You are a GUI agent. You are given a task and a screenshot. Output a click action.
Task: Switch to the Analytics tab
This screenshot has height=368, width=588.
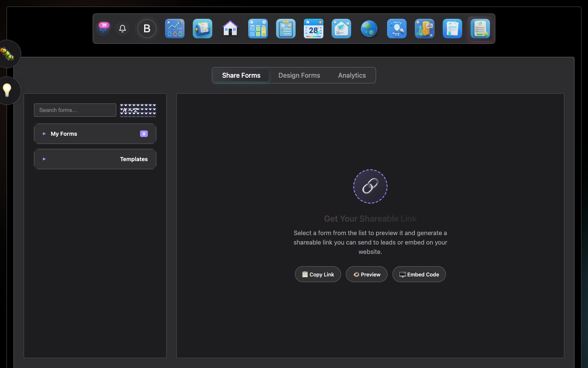[352, 75]
